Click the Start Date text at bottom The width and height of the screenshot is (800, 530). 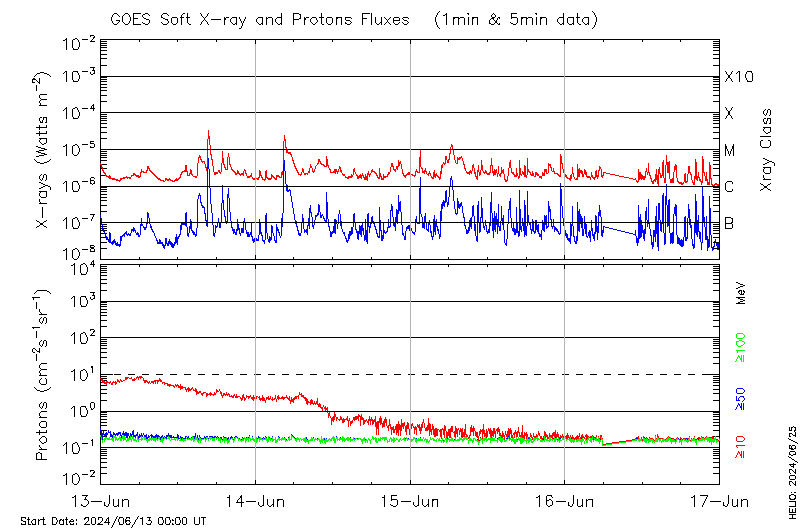(113, 521)
